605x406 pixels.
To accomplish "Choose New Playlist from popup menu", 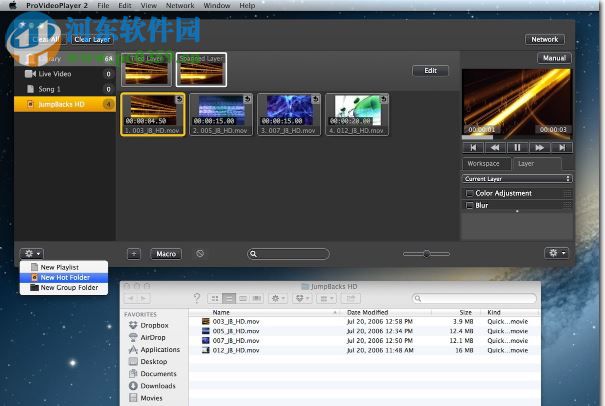I will pyautogui.click(x=64, y=267).
